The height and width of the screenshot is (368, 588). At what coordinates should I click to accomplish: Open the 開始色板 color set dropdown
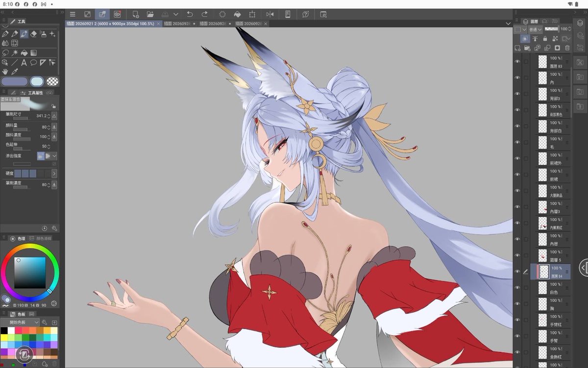20,322
